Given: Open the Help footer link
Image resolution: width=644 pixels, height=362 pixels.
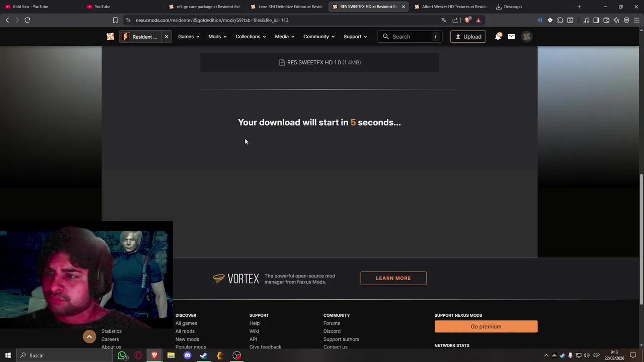Looking at the screenshot, I should point(255,323).
